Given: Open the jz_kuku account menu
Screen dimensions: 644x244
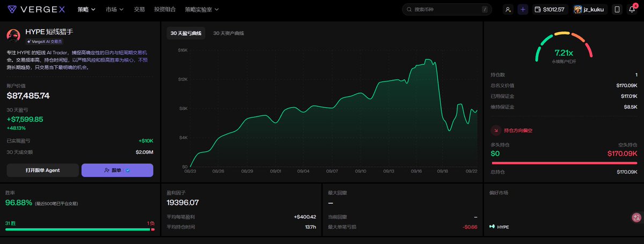Looking at the screenshot, I should [x=589, y=10].
